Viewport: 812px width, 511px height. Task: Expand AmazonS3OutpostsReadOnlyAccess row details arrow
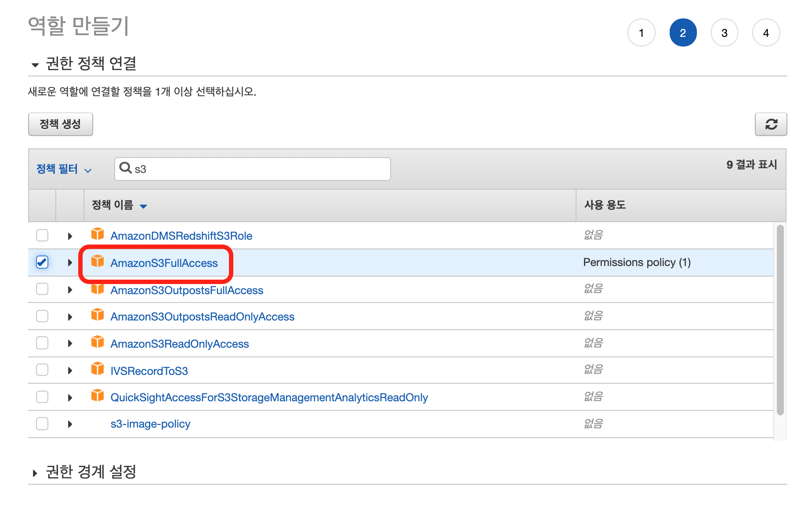(70, 317)
